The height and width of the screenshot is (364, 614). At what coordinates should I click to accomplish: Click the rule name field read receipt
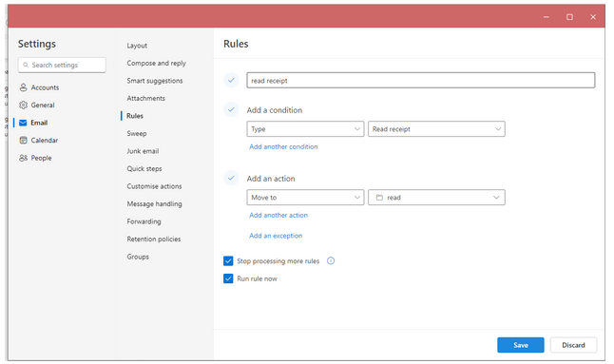(x=421, y=80)
